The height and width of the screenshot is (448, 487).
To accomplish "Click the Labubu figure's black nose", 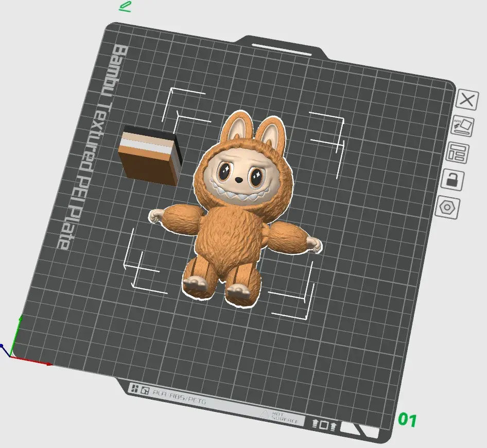I will click(x=241, y=181).
